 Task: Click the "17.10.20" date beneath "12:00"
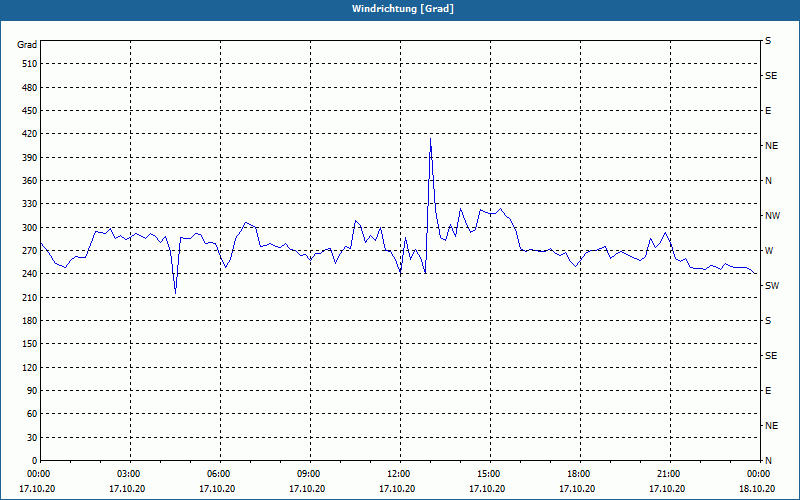click(x=397, y=489)
